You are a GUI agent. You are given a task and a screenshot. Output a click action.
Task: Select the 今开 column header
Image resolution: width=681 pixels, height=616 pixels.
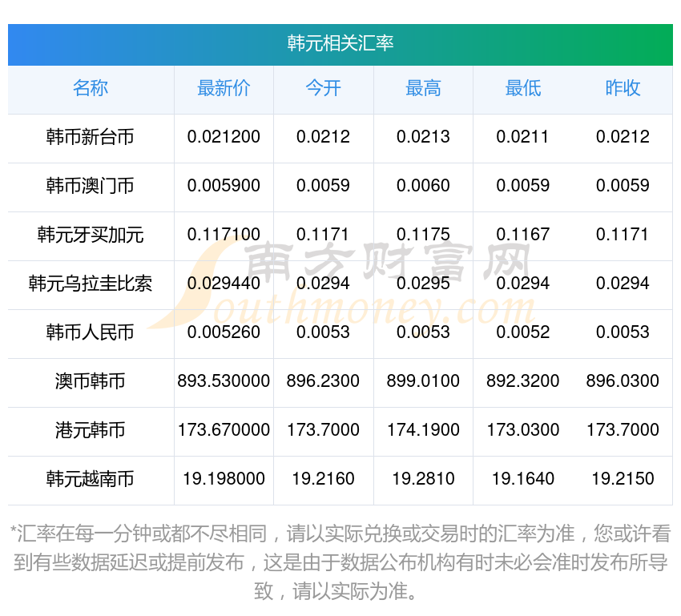pyautogui.click(x=323, y=88)
